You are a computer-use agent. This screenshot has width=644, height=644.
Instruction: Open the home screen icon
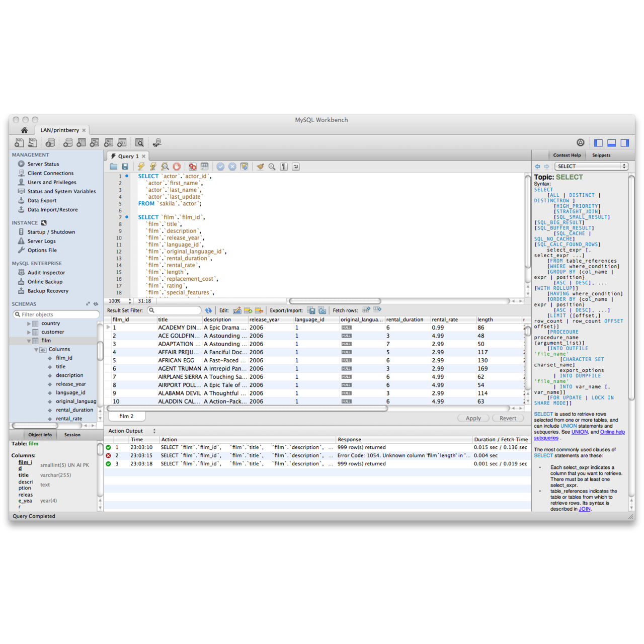coord(24,130)
